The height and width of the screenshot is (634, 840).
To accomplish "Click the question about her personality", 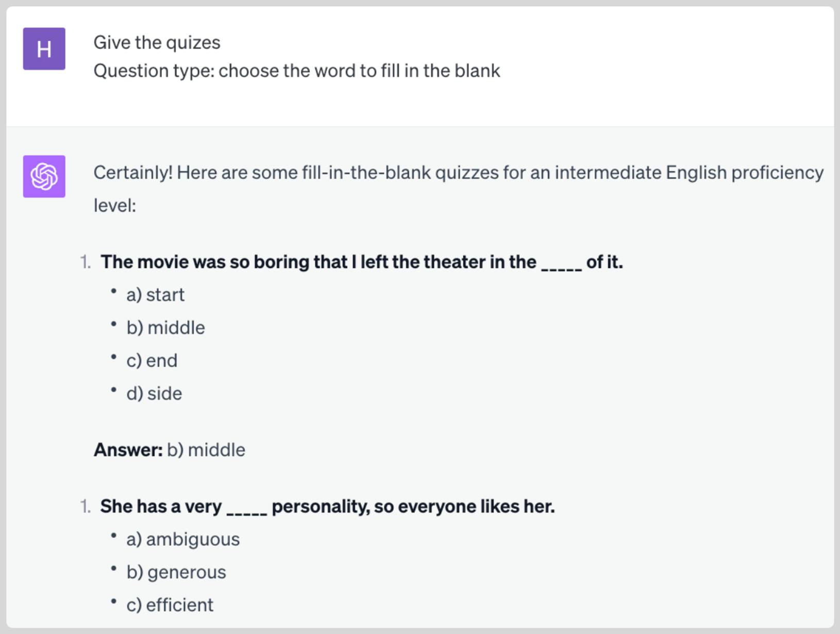I will click(x=328, y=507).
